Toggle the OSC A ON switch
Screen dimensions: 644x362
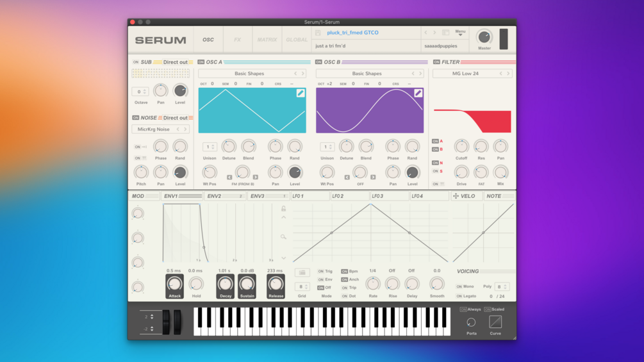tap(201, 62)
